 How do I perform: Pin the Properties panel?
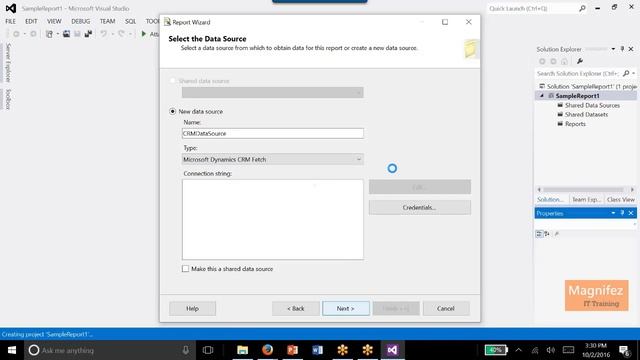[x=622, y=213]
